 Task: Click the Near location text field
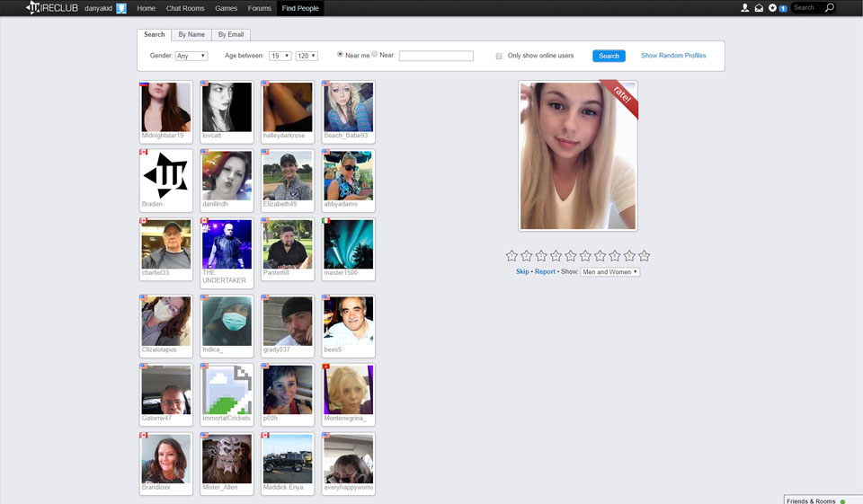coord(436,56)
